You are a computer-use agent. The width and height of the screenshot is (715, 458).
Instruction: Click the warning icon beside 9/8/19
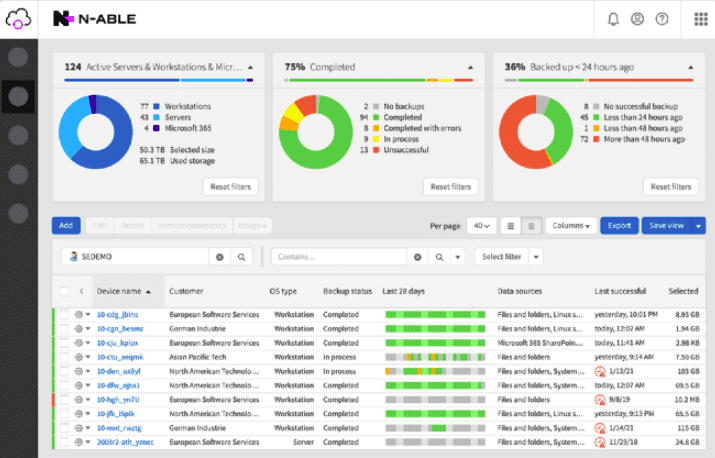pyautogui.click(x=600, y=400)
